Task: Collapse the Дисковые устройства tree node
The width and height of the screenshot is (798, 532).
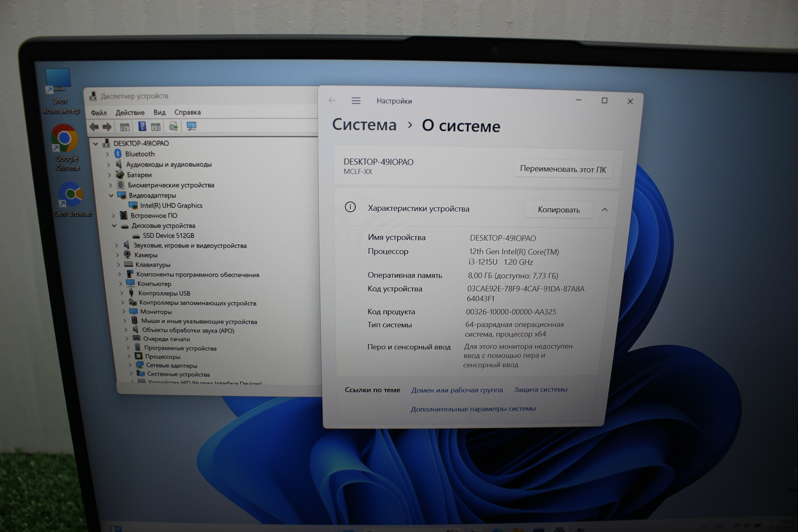Action: [x=114, y=226]
